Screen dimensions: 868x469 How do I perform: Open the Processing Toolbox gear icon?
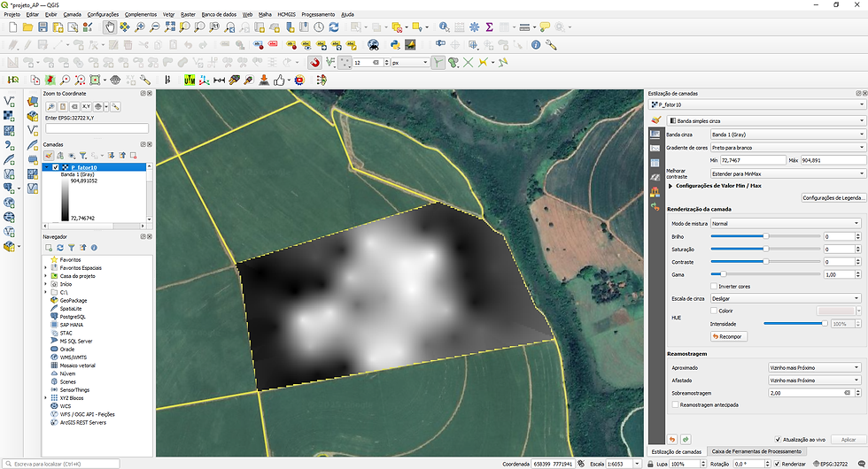(x=475, y=27)
